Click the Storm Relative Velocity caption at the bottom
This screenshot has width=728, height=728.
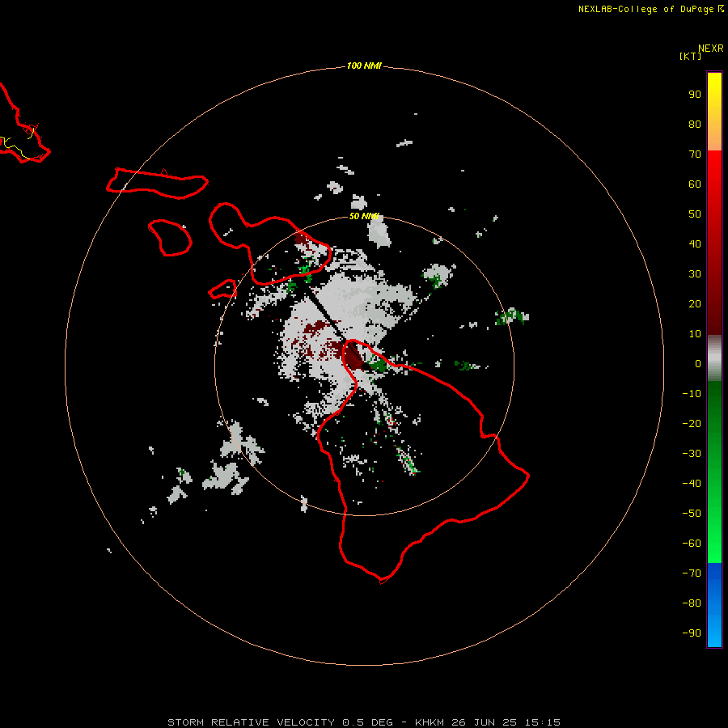tap(363, 722)
